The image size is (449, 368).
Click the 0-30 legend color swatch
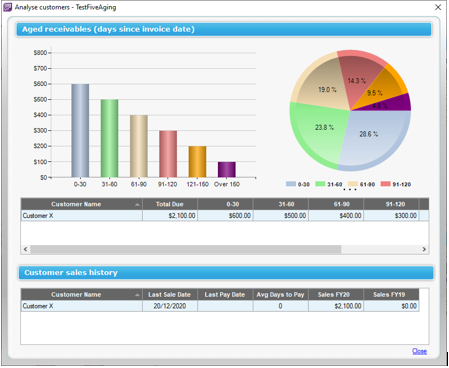291,184
